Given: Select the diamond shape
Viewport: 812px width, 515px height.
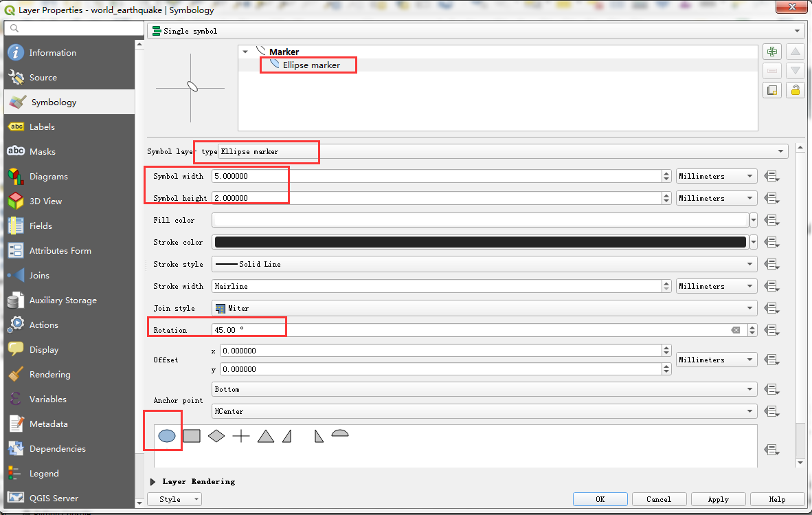Looking at the screenshot, I should pyautogui.click(x=216, y=436).
